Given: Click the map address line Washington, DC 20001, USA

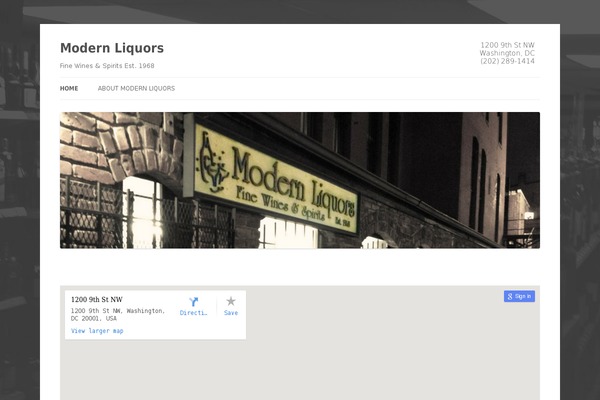Looking at the screenshot, I should pyautogui.click(x=118, y=315).
